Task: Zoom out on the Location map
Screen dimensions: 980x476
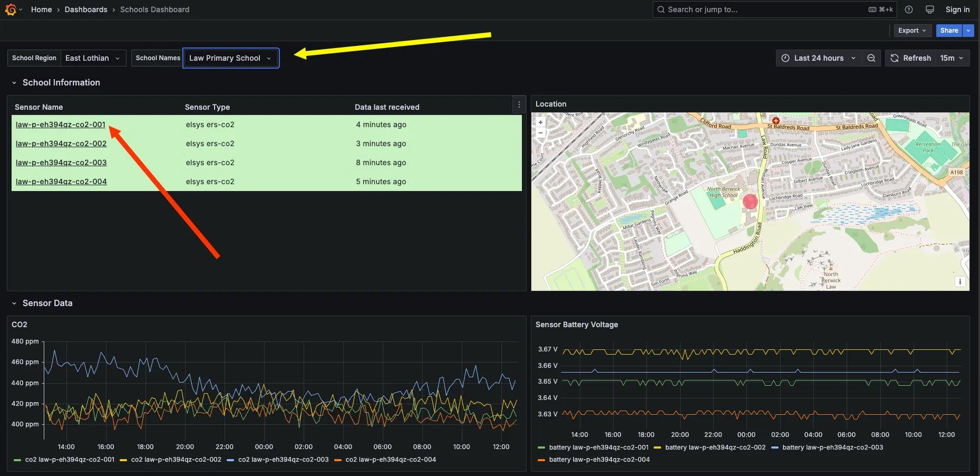Action: click(x=540, y=132)
